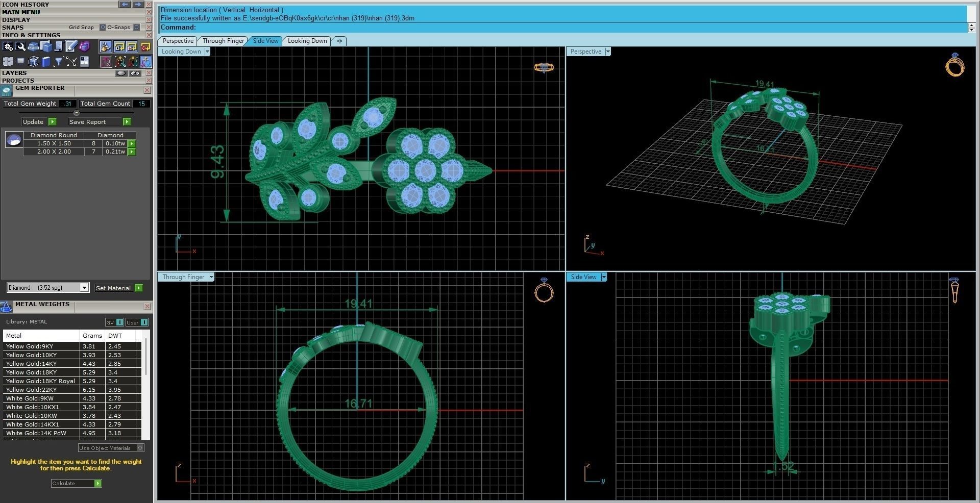Open the DISPLAY panel header

point(16,19)
